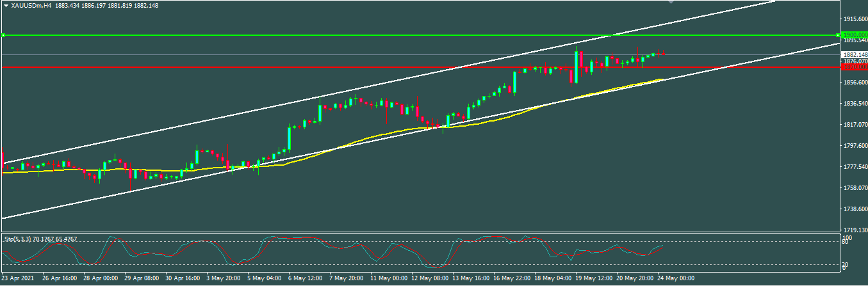Select the green 1900.000 price label

click(x=853, y=35)
